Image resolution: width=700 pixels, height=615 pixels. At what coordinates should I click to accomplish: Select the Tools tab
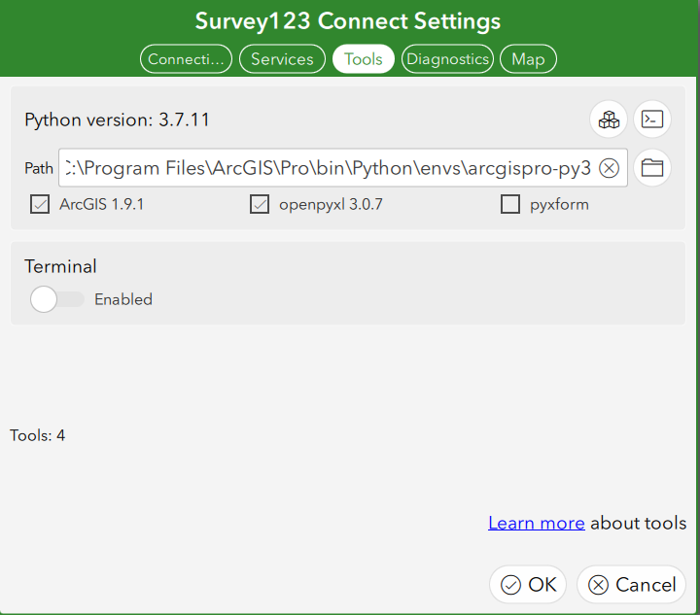tap(364, 59)
